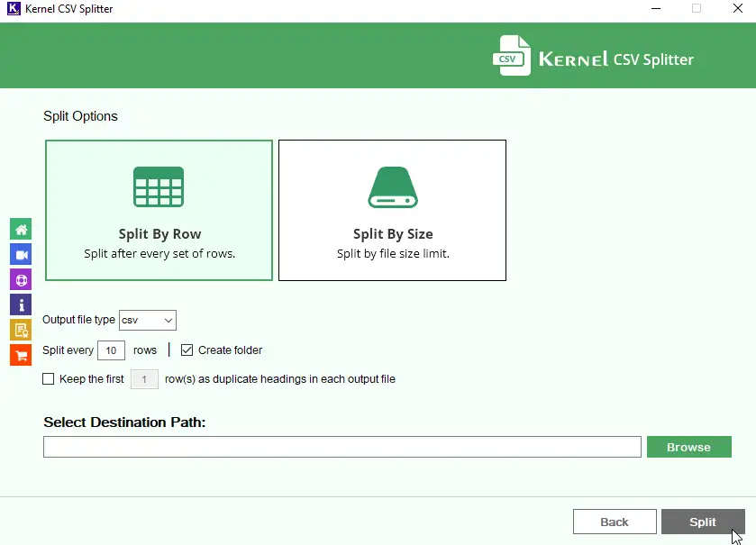Click the Browse button

[689, 447]
